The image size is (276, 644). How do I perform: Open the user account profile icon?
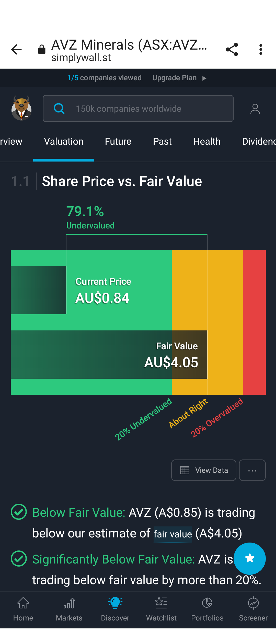(255, 109)
